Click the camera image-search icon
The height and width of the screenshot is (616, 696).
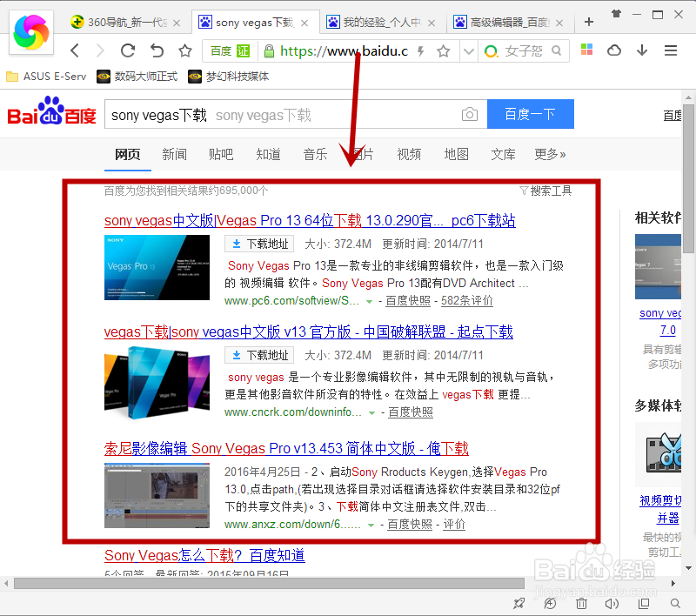470,115
